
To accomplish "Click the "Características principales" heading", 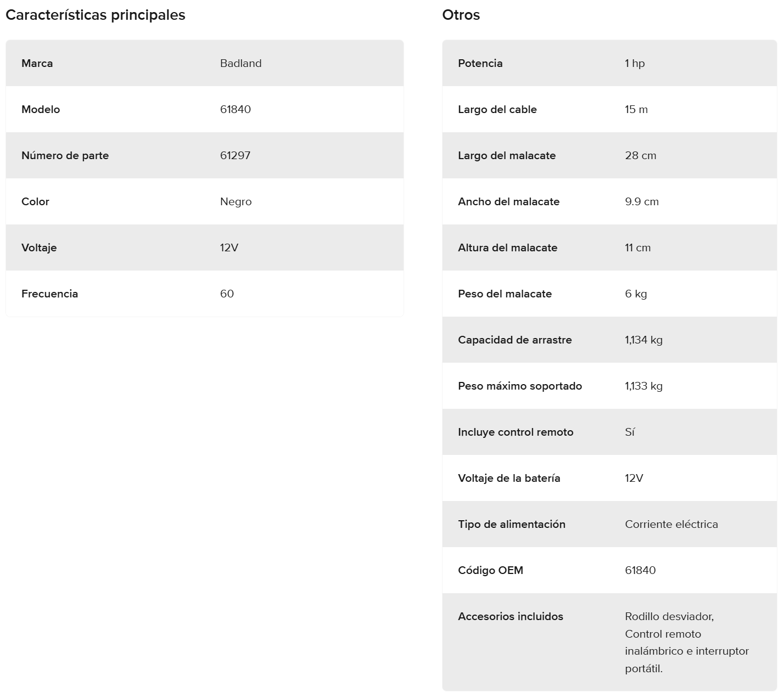I will pos(96,15).
